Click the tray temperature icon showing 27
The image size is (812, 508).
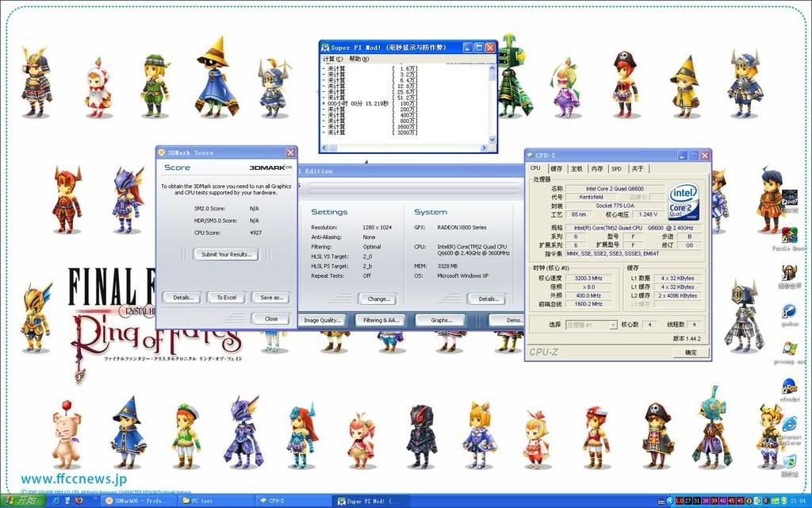coord(688,501)
